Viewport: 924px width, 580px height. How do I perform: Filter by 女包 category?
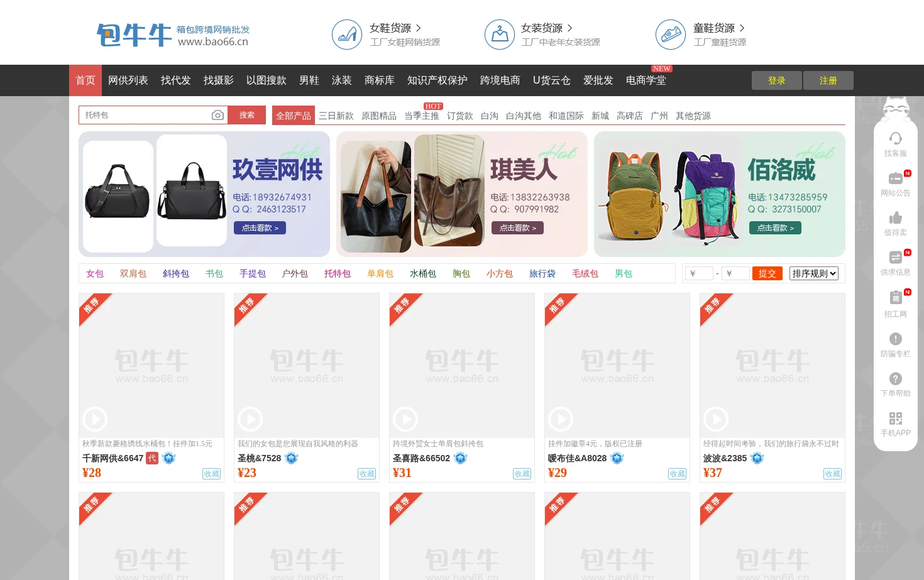95,273
